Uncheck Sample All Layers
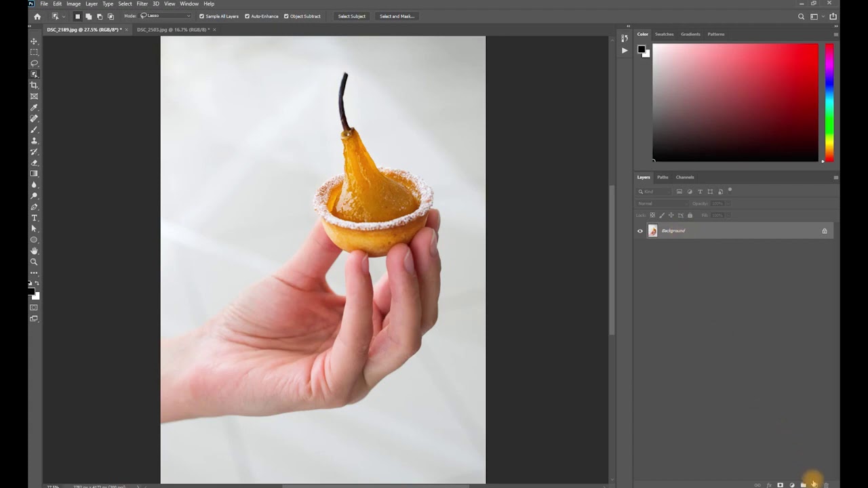 (201, 16)
